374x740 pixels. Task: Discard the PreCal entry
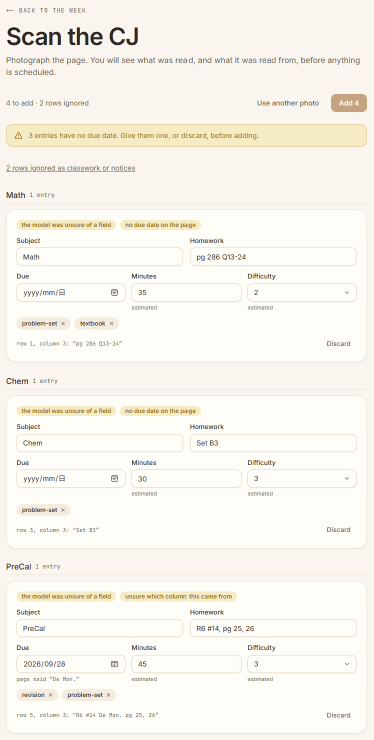339,715
